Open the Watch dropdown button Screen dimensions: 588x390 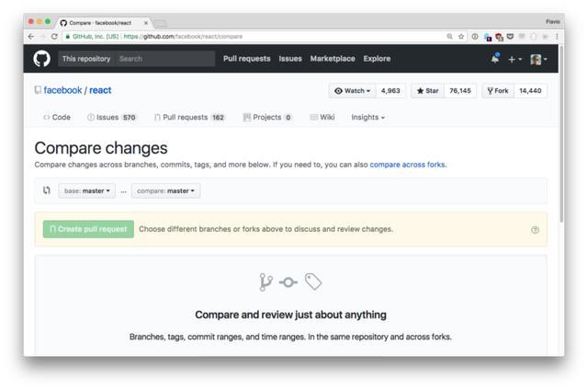point(353,91)
